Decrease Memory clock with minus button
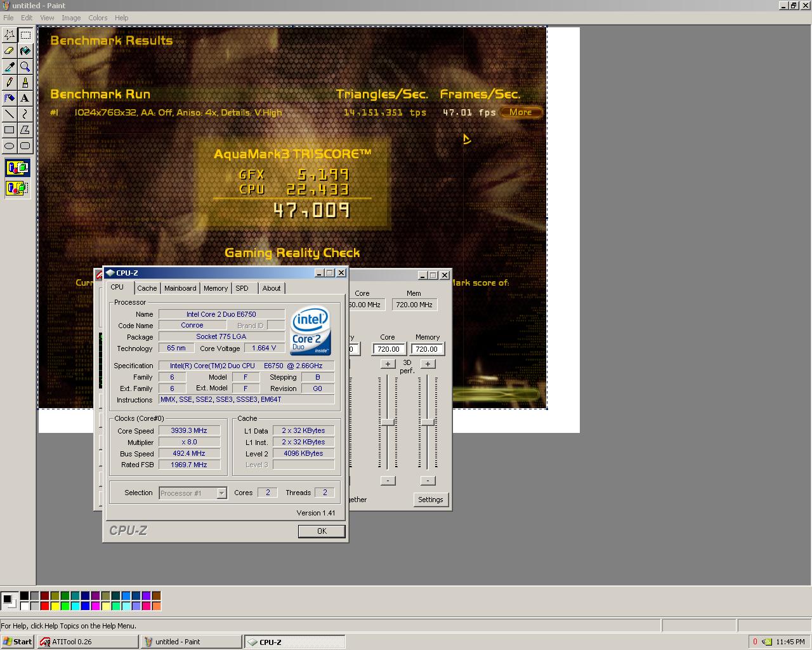The width and height of the screenshot is (812, 650). tap(428, 481)
